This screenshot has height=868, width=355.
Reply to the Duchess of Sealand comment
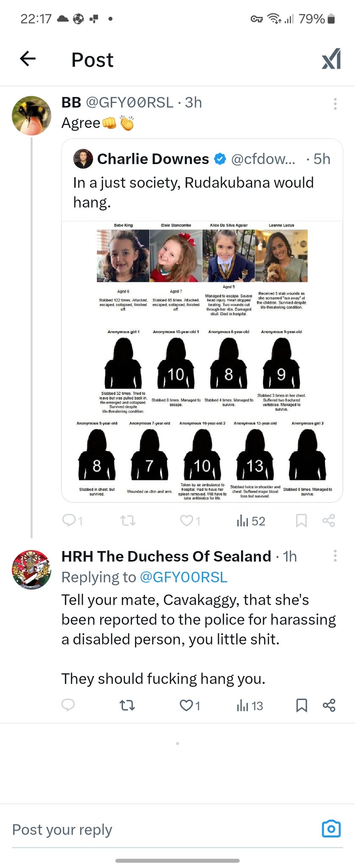[x=68, y=705]
